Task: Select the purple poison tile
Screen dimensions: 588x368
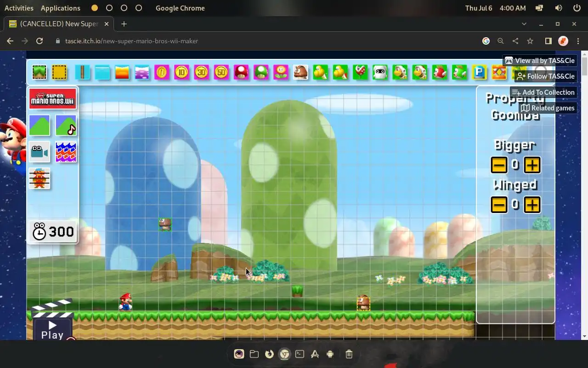Action: pyautogui.click(x=142, y=72)
